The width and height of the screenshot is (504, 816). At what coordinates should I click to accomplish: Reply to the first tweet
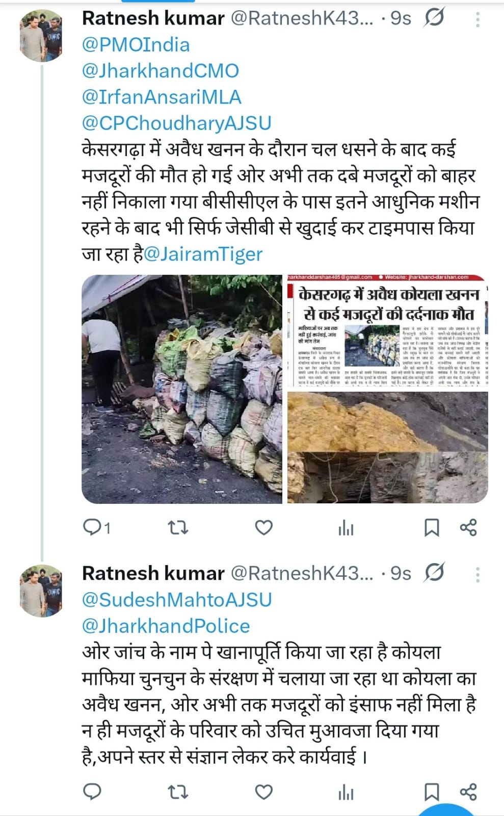click(93, 527)
